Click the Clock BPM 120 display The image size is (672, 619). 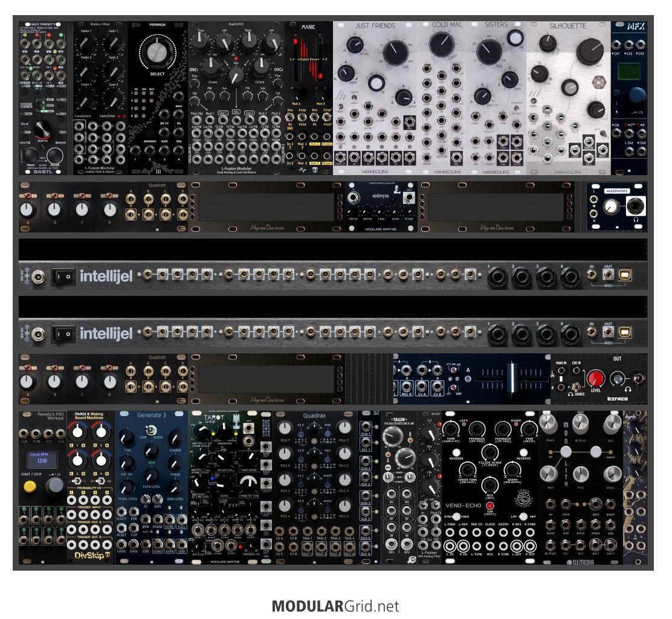coord(42,458)
